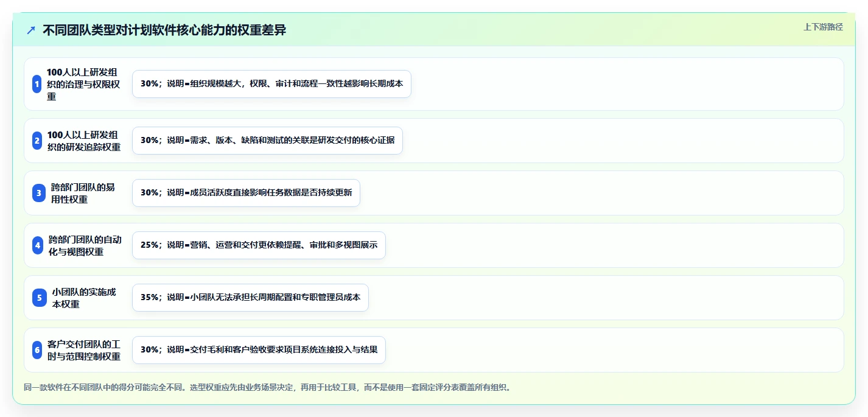Click number badge 4 for 自动化与视图权重

point(38,245)
